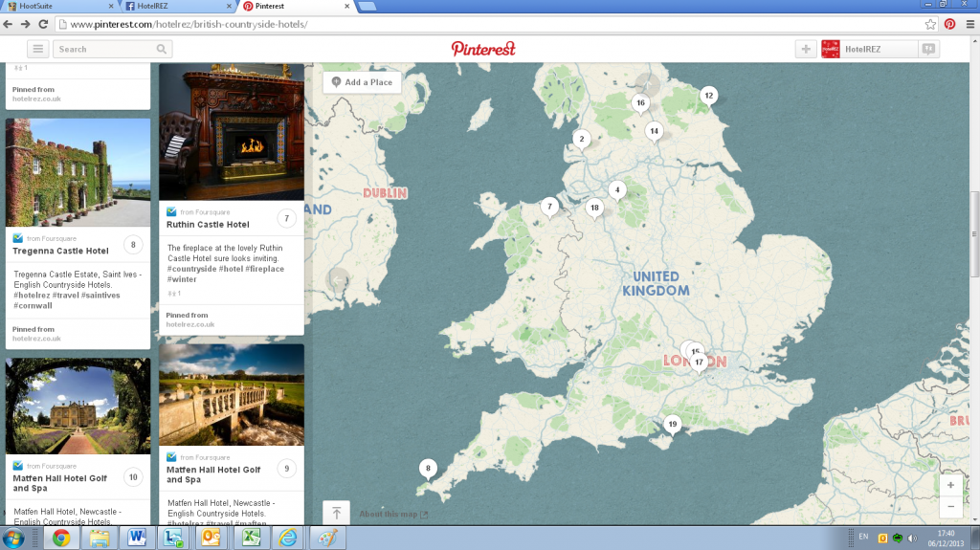Select map marker 19 on south coast

672,425
